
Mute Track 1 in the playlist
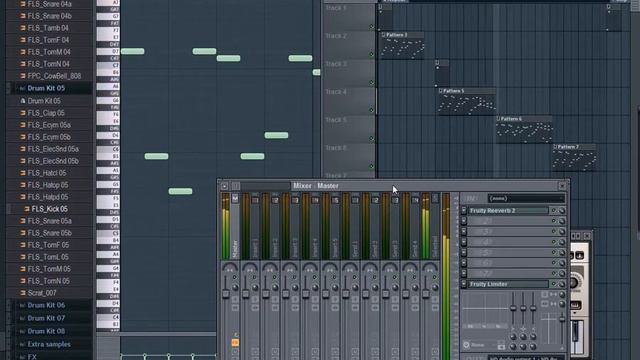[x=371, y=27]
